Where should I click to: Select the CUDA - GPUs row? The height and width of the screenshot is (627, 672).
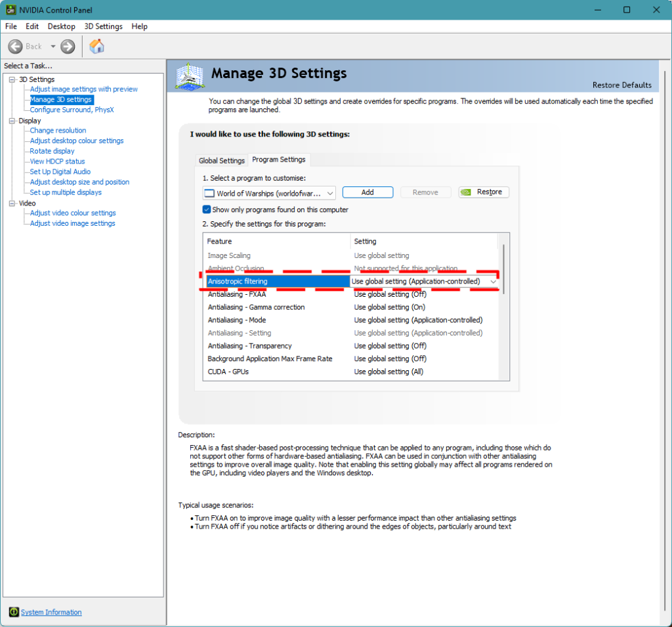coord(352,372)
